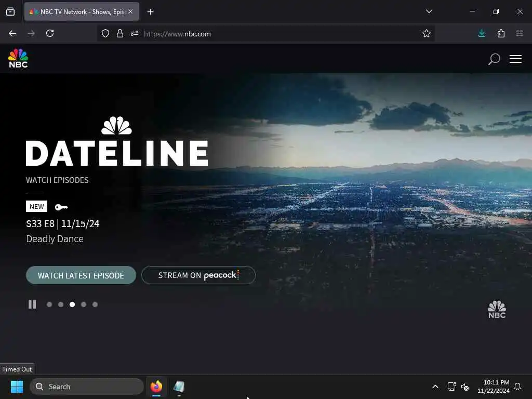Click the S33 E8 | 11/15/24 episode text
This screenshot has height=399, width=532.
point(63,223)
